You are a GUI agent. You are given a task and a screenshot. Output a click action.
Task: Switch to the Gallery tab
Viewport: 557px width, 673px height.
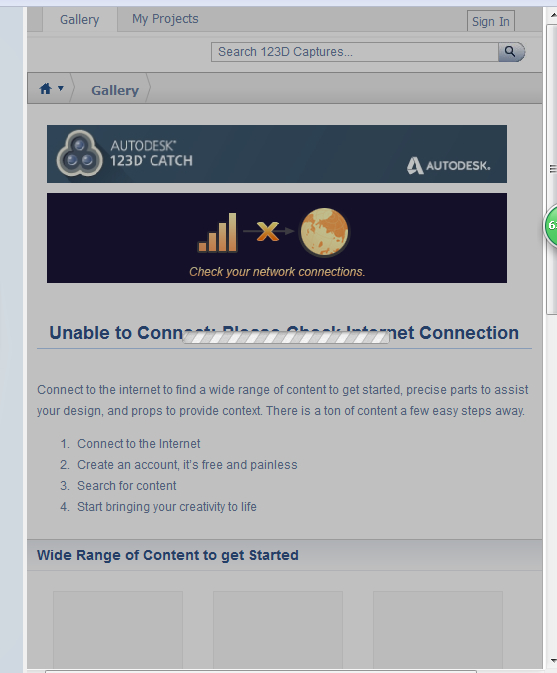(80, 20)
